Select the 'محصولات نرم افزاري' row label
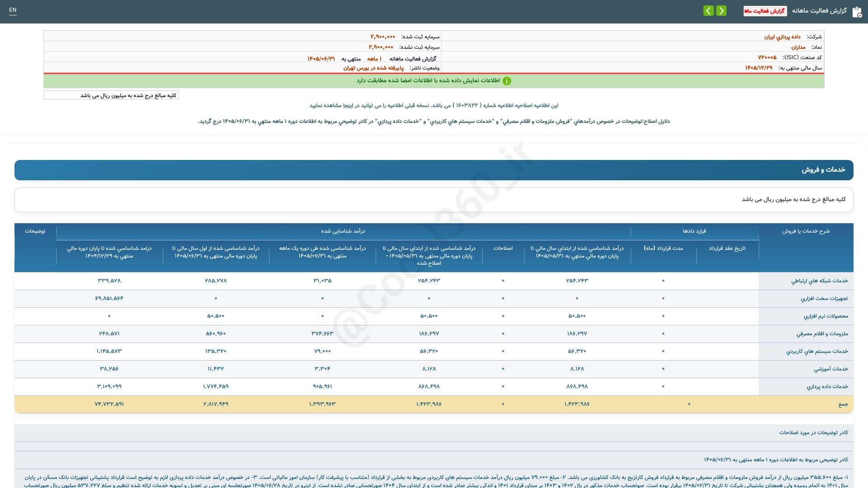The height and width of the screenshot is (488, 868). (826, 316)
